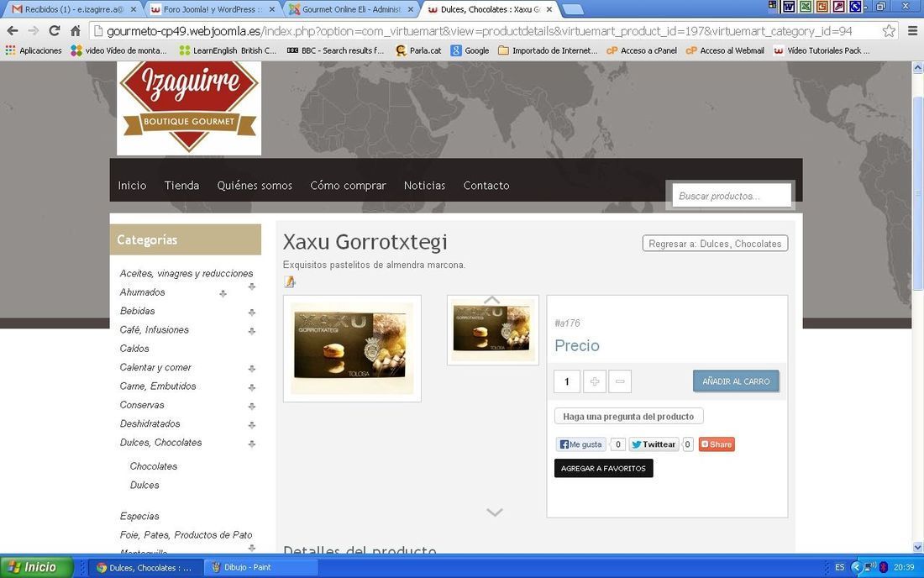This screenshot has height=578, width=924.
Task: Open the BBC Search results bookmark
Action: tap(335, 50)
